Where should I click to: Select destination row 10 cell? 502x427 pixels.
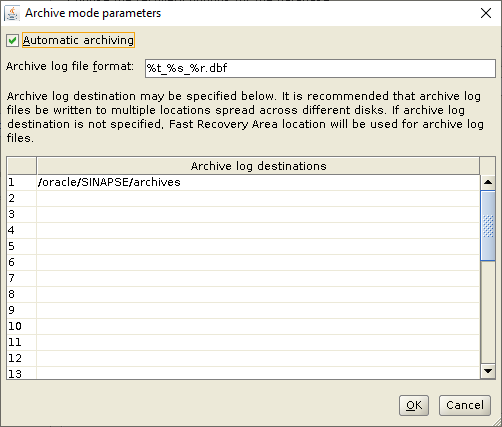pyautogui.click(x=258, y=326)
